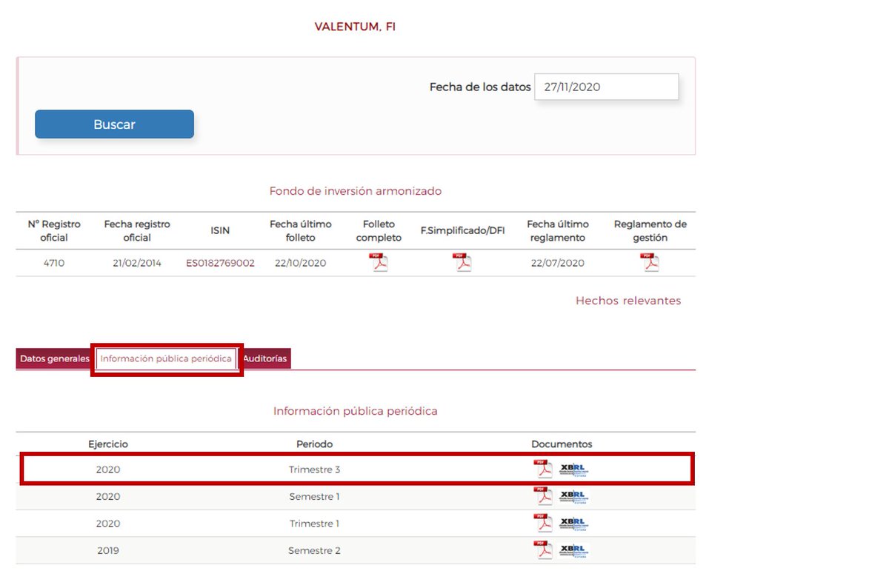889x588 pixels.
Task: Click the Periodo column header
Action: point(315,444)
